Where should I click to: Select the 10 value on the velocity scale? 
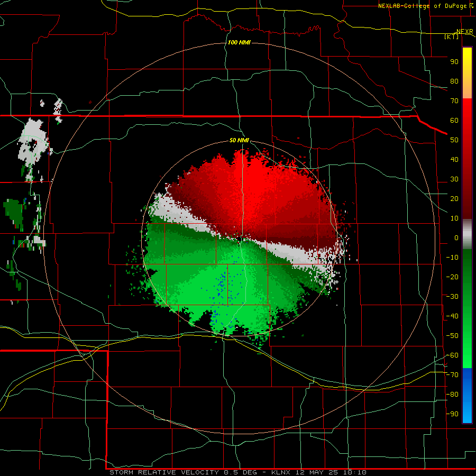(x=454, y=218)
